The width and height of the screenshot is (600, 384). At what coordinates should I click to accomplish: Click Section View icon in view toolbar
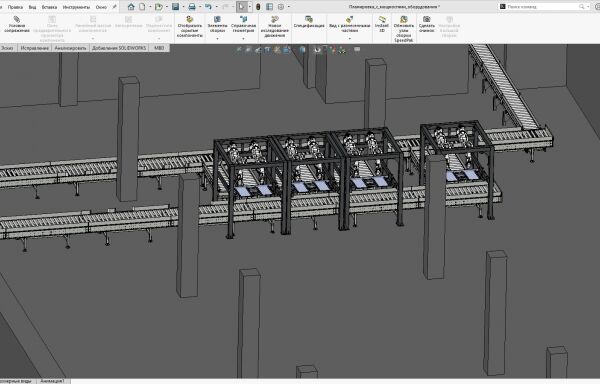point(267,50)
